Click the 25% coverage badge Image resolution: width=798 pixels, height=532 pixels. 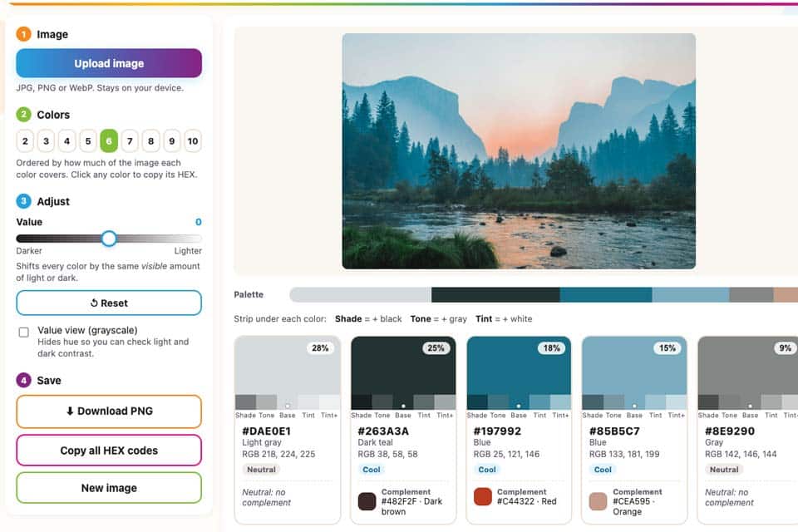(x=436, y=348)
